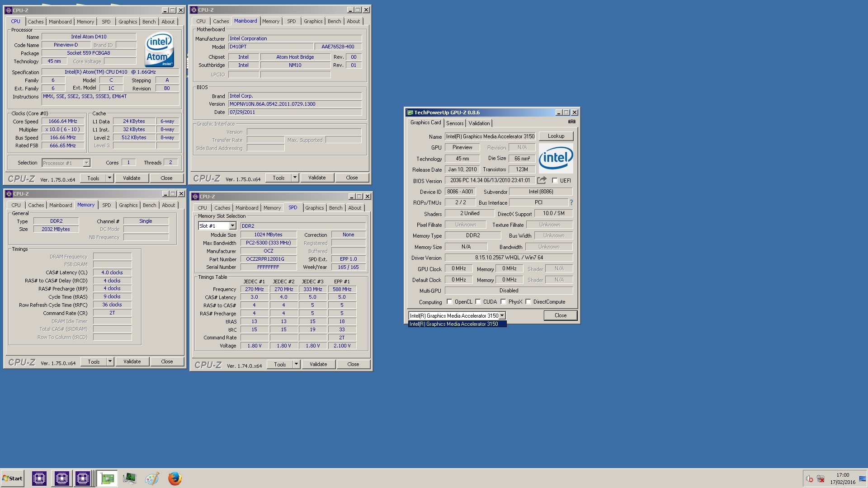This screenshot has width=868, height=488.
Task: Click the BIOS version MOPNV10N field
Action: pyautogui.click(x=295, y=104)
